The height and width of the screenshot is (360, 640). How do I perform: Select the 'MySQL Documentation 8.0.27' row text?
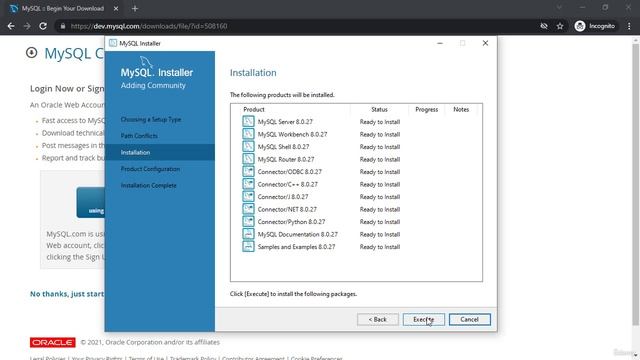[298, 234]
